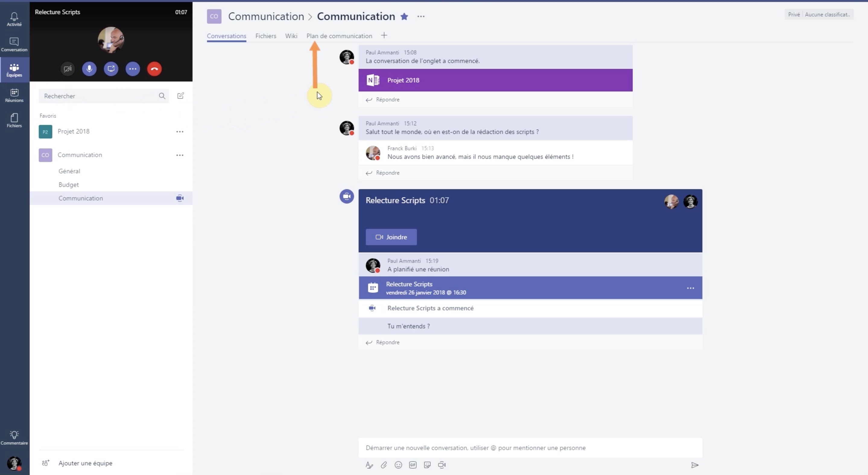
Task: Open the Projet 2018 OneNote card
Action: [x=495, y=80]
